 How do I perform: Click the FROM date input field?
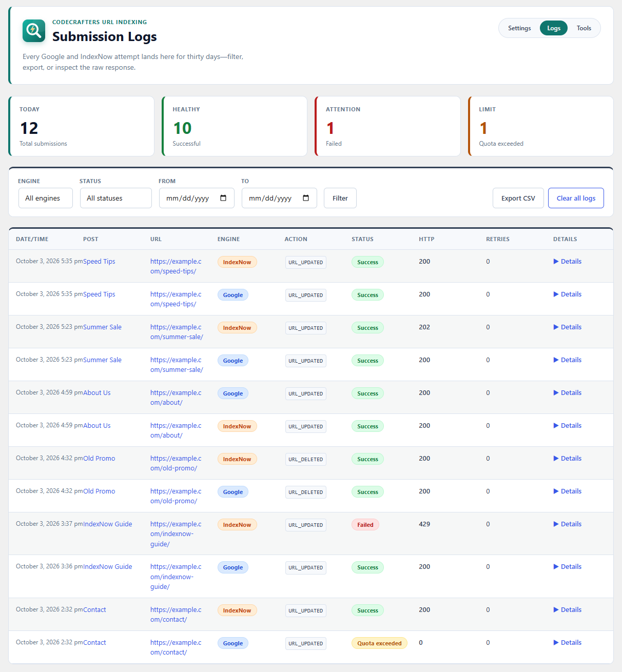[197, 198]
